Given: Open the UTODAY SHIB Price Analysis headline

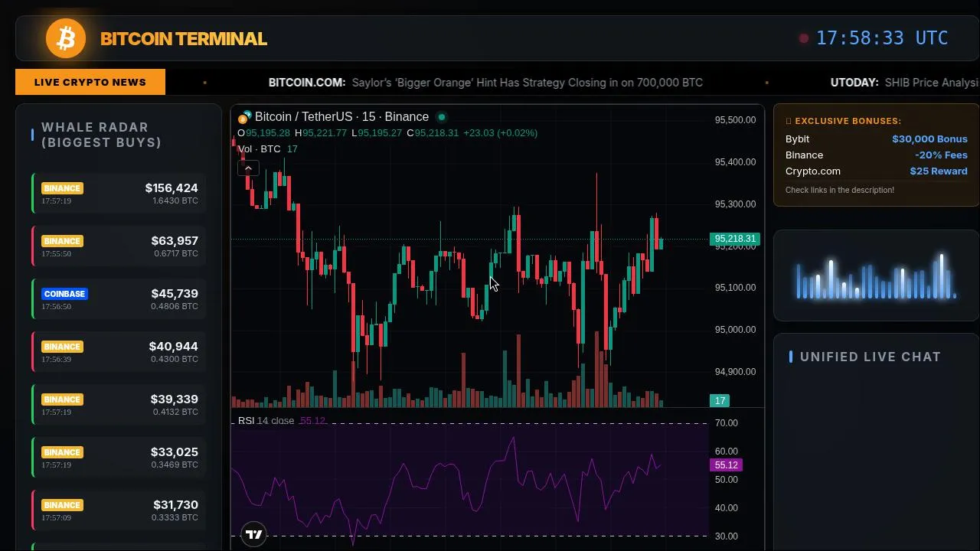Looking at the screenshot, I should coord(905,83).
